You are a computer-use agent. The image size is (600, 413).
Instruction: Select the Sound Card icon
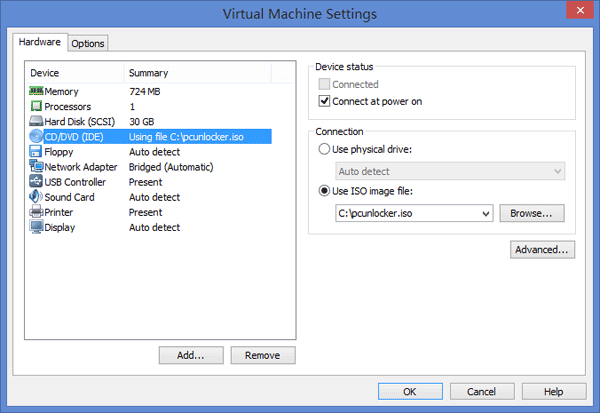(36, 197)
